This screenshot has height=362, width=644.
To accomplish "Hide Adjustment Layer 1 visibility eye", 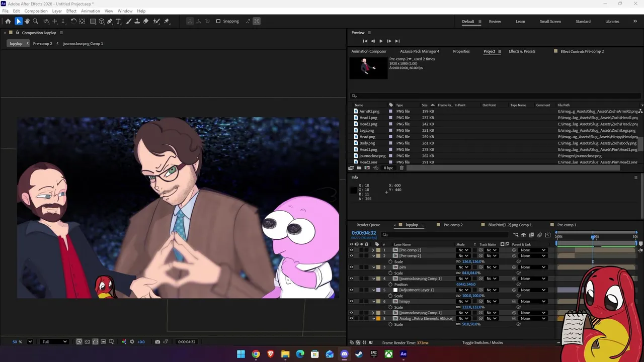I will pos(351,290).
